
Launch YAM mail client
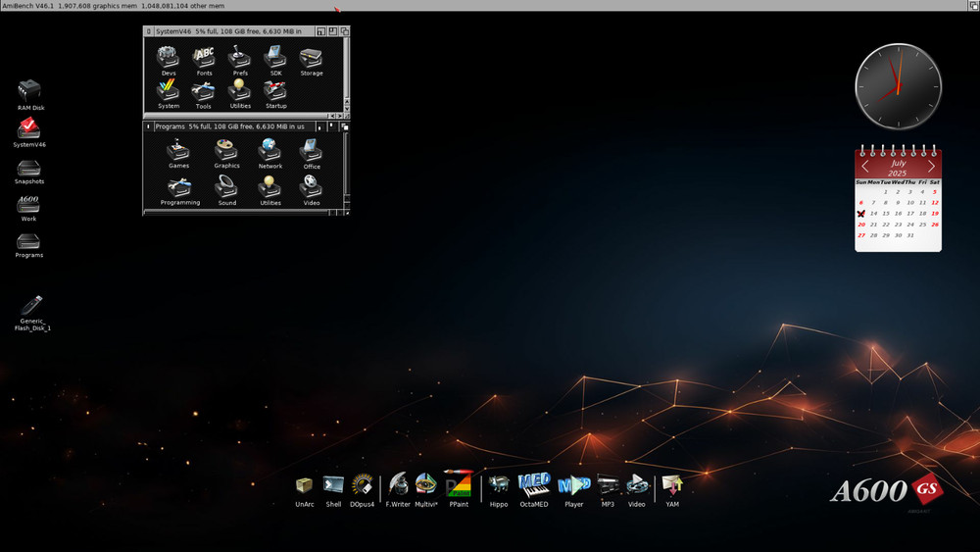pyautogui.click(x=671, y=484)
